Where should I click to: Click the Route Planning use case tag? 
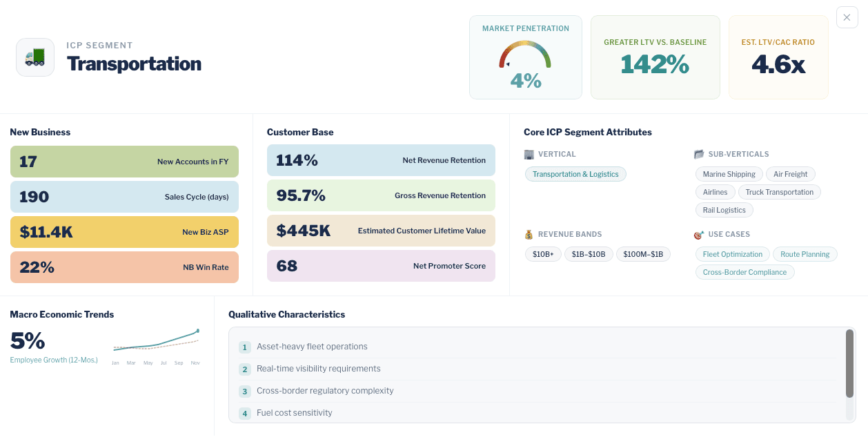point(805,254)
